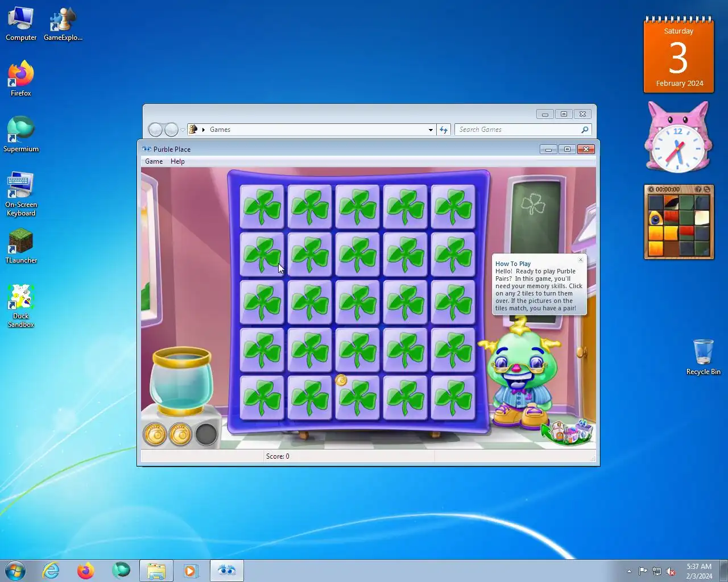This screenshot has height=582, width=728.
Task: Open Action Center flag in tray
Action: 643,571
